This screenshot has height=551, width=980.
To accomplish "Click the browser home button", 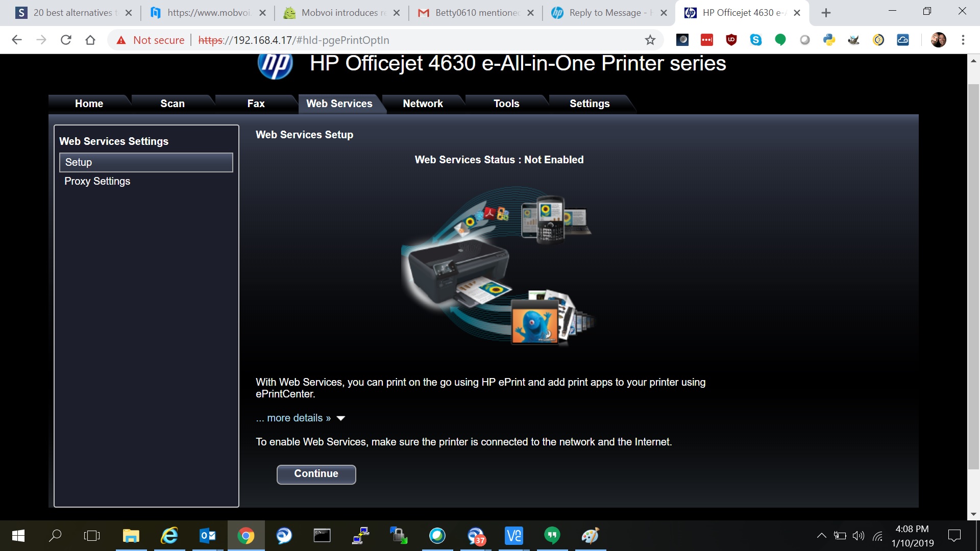I will (x=90, y=40).
